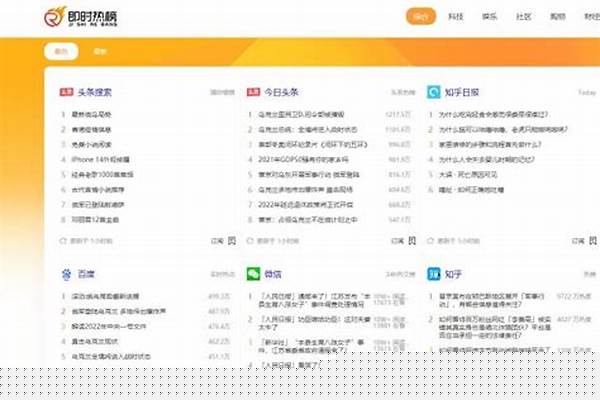Switch to the 财经 category tab
The width and height of the screenshot is (600, 400).
coord(592,16)
